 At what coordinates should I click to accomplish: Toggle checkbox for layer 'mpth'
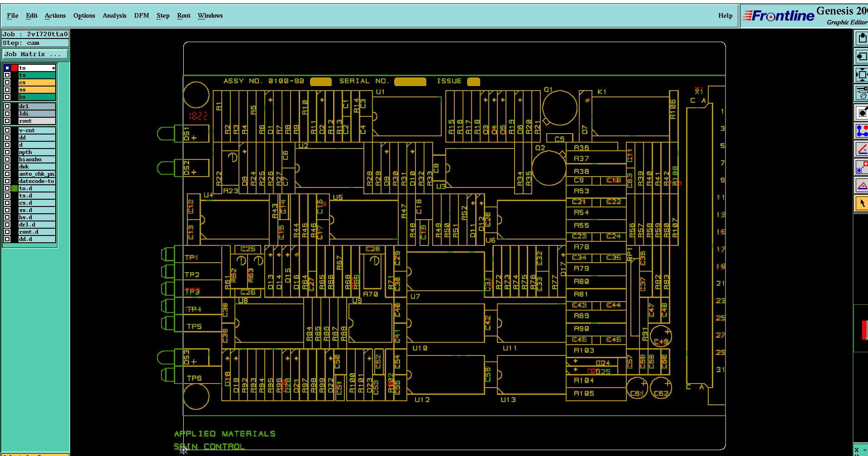7,152
